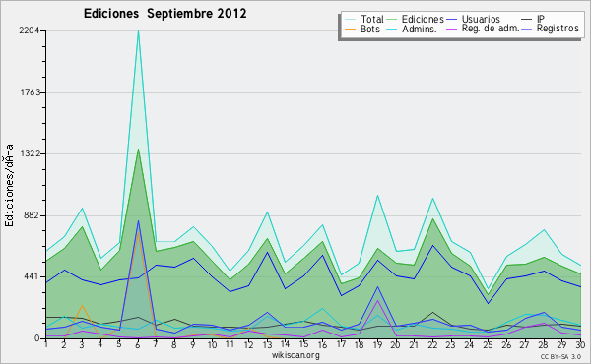
Task: Click the y-axis value 0
Action: tap(36, 338)
